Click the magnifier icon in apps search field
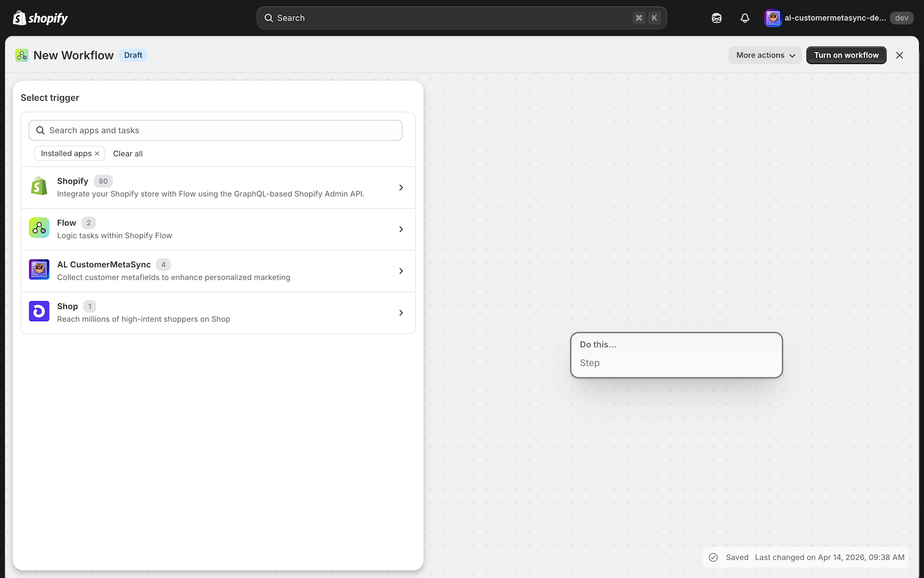This screenshot has height=578, width=924. [x=40, y=130]
